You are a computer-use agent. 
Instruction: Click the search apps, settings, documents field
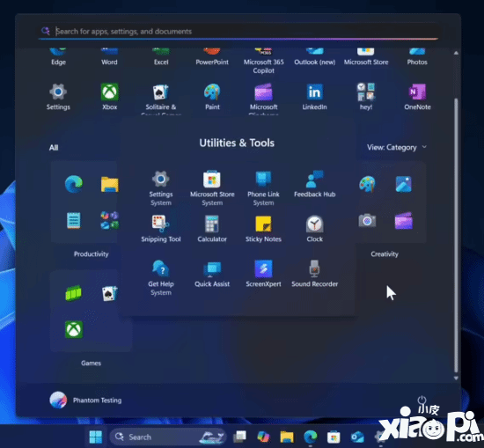coord(238,31)
